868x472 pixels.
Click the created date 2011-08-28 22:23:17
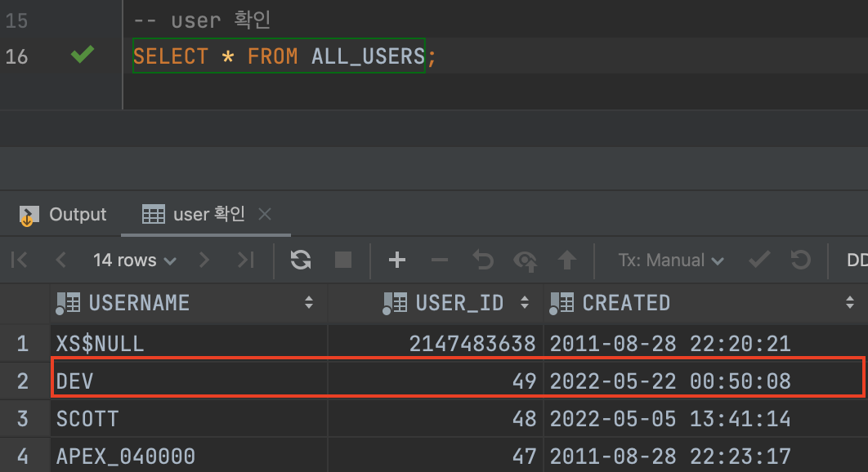click(x=706, y=456)
